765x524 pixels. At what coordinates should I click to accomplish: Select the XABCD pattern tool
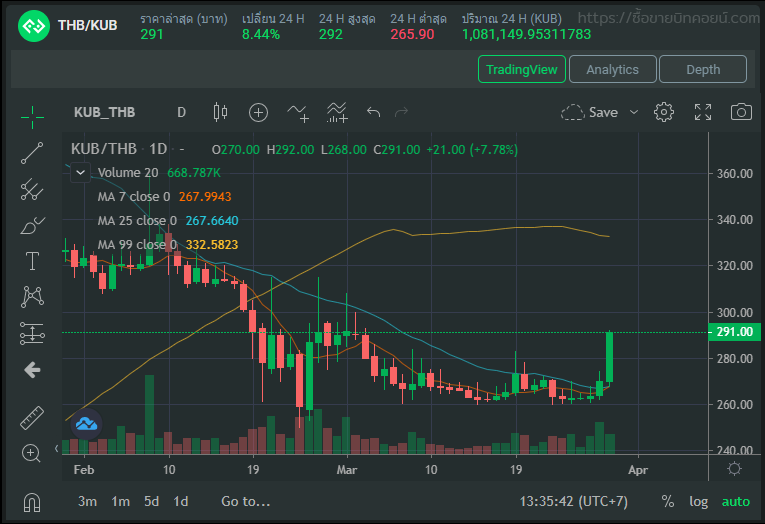tap(32, 297)
